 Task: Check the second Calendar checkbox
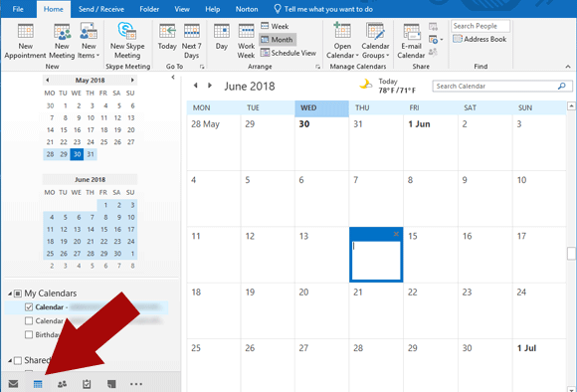click(29, 321)
